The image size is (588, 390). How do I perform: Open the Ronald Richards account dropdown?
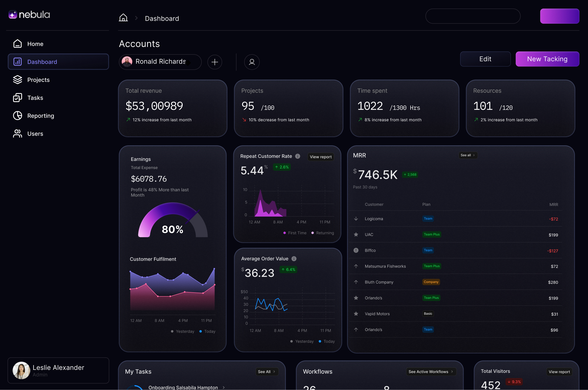point(160,62)
